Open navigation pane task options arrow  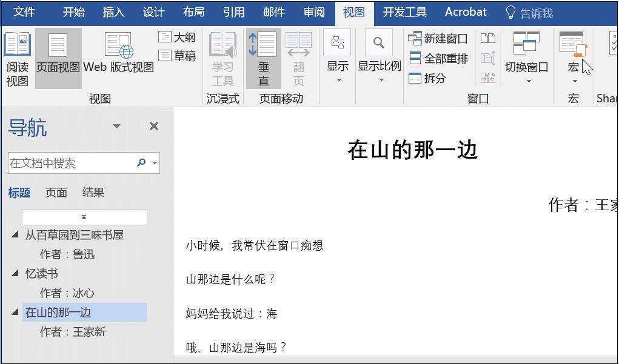click(116, 126)
